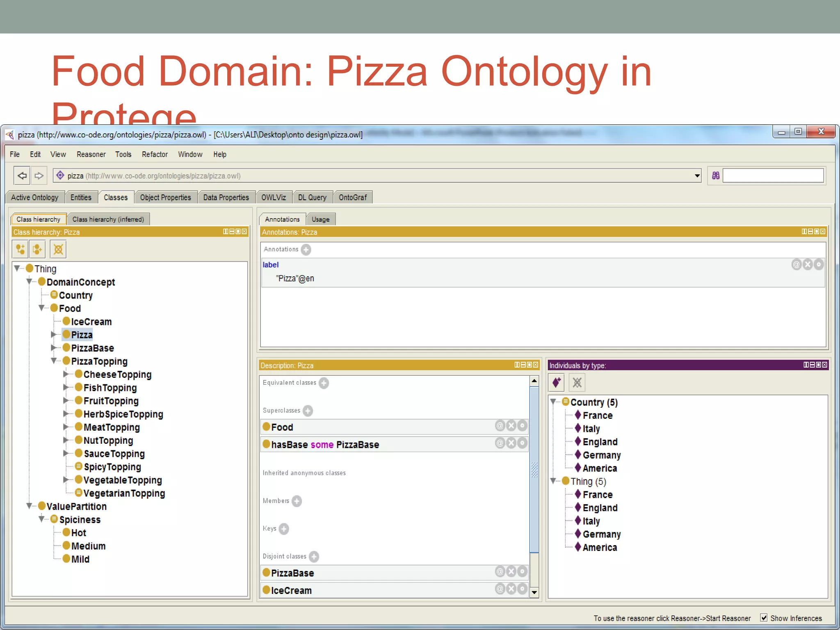
Task: Select France under Country (5)
Action: (x=597, y=415)
